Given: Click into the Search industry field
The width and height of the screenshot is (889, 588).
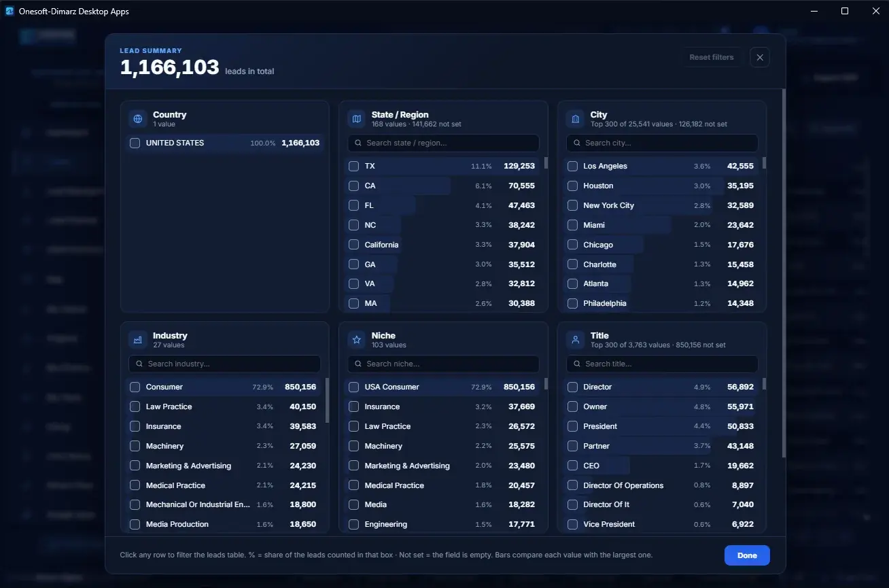Looking at the screenshot, I should (x=224, y=364).
